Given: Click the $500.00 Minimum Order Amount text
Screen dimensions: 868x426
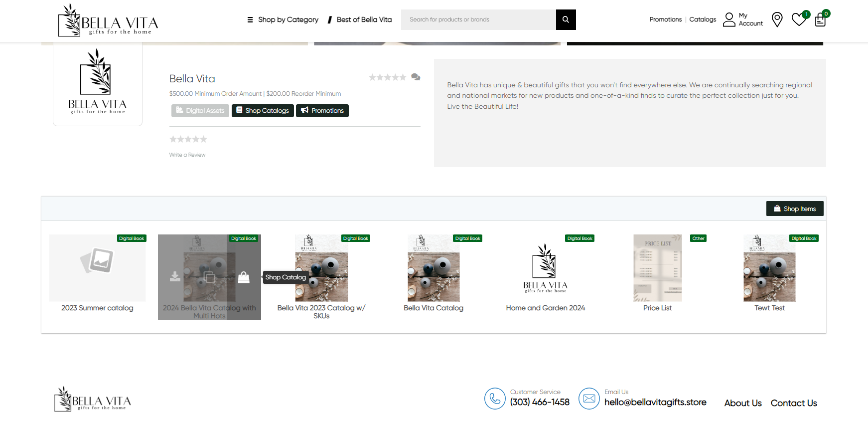Looking at the screenshot, I should (x=215, y=94).
